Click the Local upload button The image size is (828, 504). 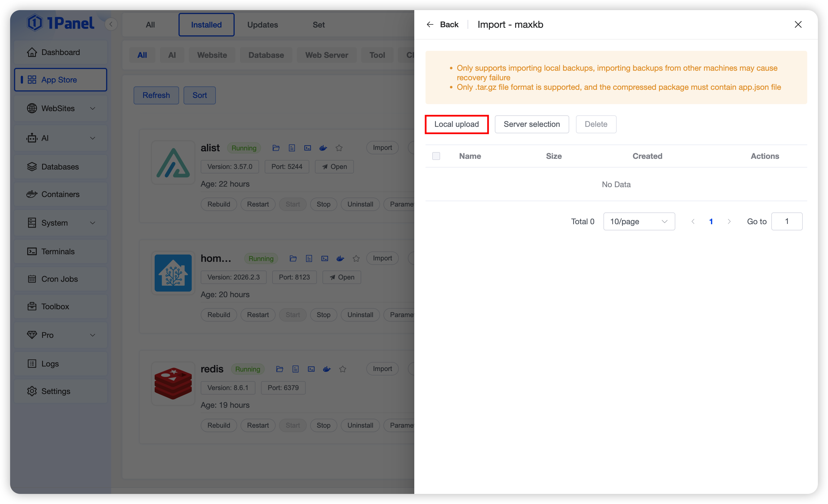pyautogui.click(x=456, y=124)
